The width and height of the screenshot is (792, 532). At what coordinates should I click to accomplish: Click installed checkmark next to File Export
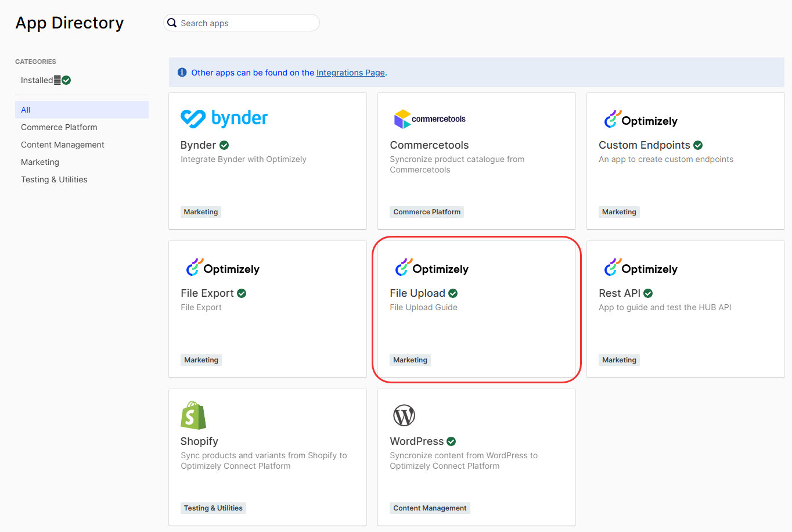click(242, 293)
